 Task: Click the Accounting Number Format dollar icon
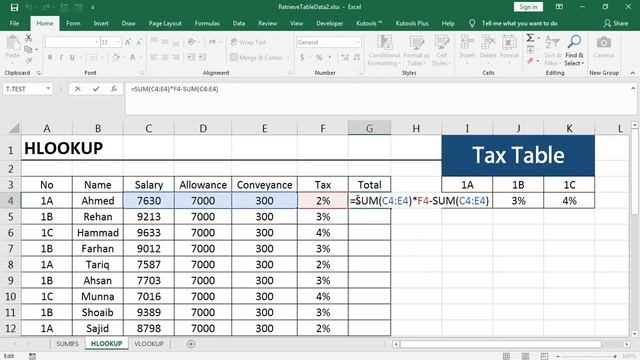302,58
